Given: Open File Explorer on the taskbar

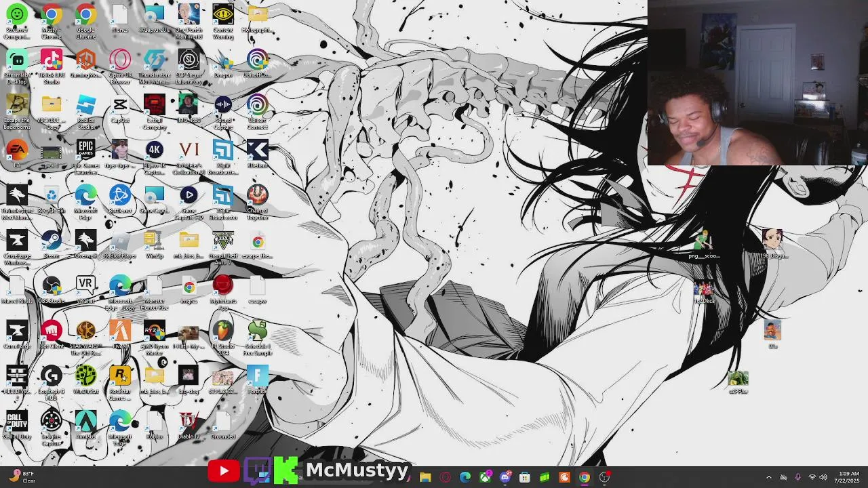Looking at the screenshot, I should [x=425, y=477].
